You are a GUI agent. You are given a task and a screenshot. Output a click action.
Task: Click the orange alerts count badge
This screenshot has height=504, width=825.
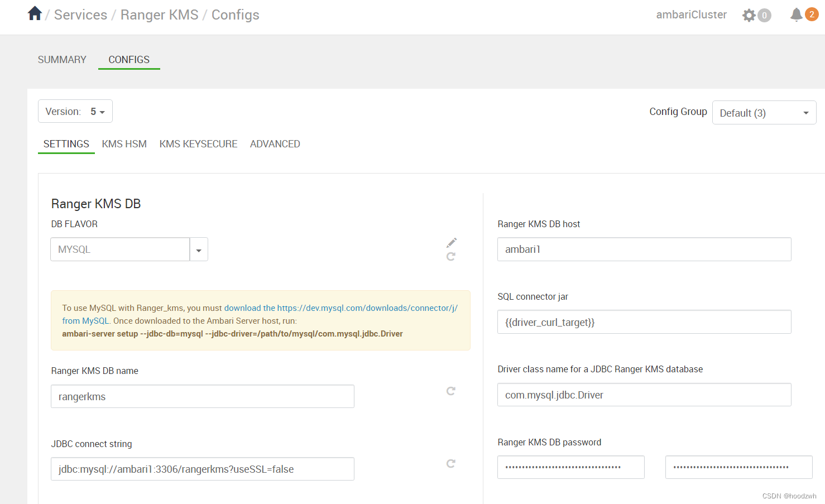[x=812, y=15]
